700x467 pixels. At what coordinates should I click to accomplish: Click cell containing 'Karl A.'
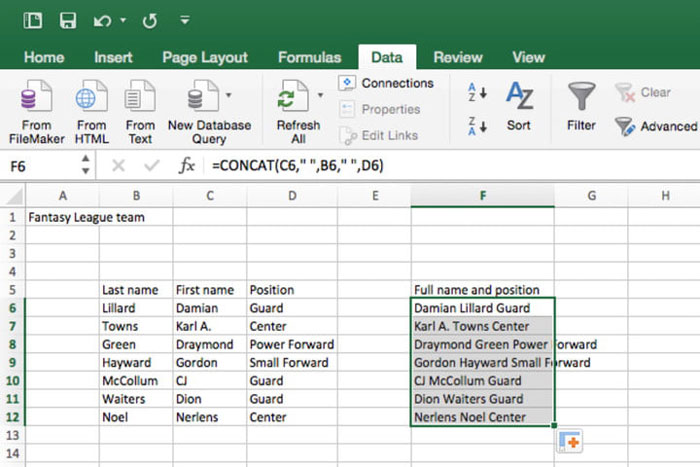pos(210,326)
